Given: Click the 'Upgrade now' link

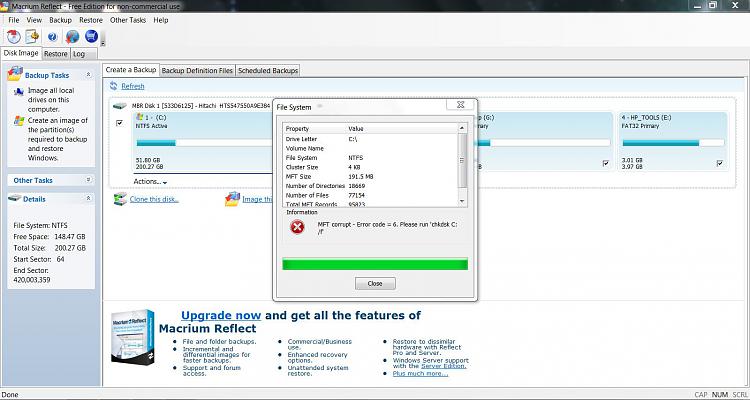Looking at the screenshot, I should tap(221, 315).
